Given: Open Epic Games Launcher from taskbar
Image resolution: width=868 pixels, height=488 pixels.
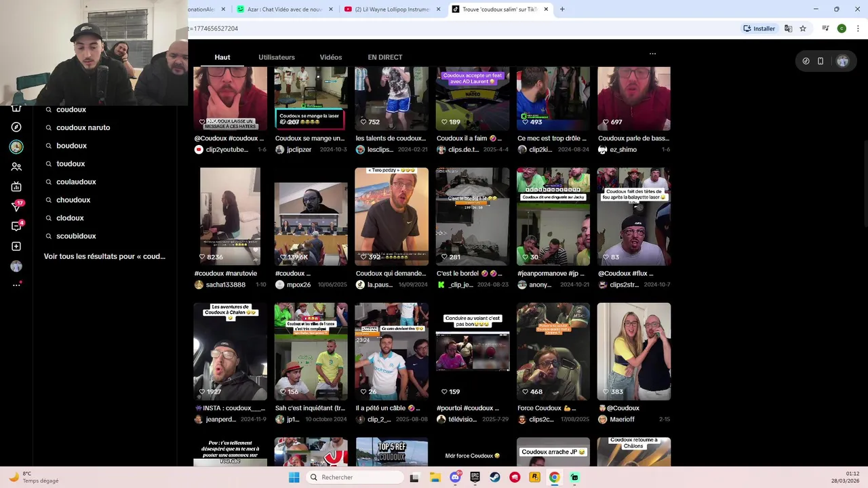Looking at the screenshot, I should tap(475, 477).
